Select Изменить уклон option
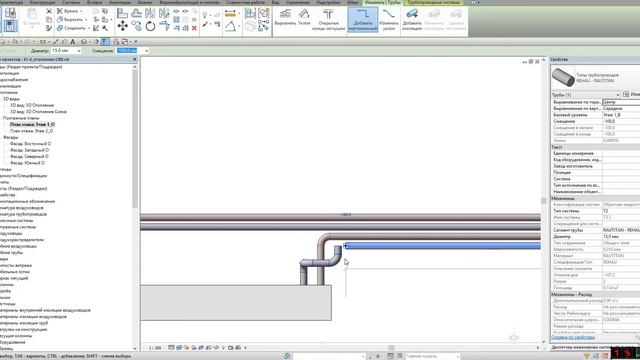 [389, 20]
